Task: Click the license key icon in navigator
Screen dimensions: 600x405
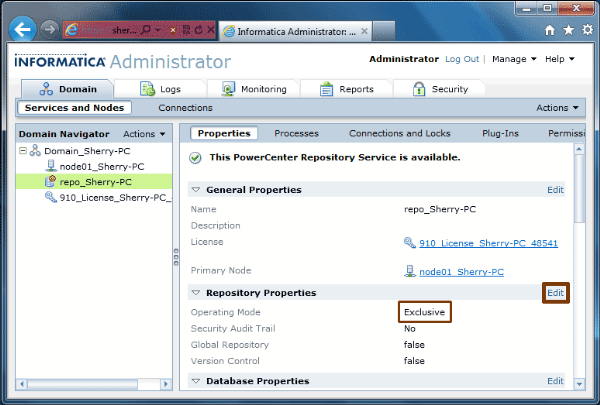Action: (51, 197)
